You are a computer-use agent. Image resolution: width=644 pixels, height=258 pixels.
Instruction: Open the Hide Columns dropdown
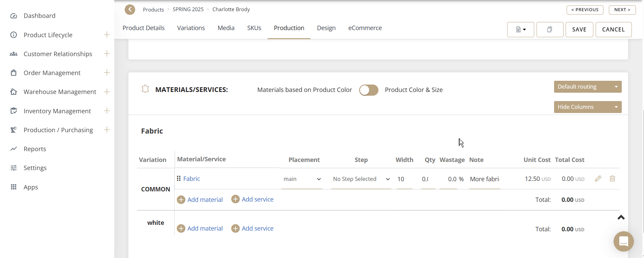click(587, 107)
